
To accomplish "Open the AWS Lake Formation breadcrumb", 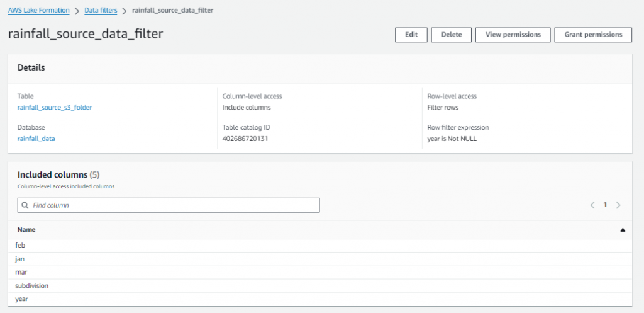I will 38,11.
